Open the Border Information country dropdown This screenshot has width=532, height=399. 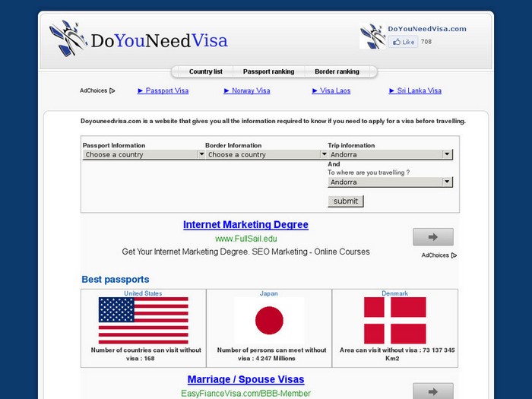(x=266, y=154)
